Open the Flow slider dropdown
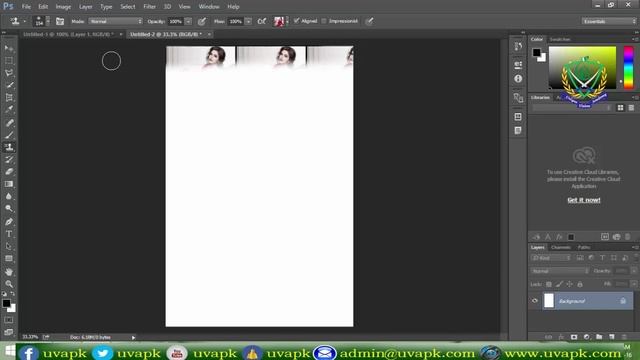This screenshot has height=360, width=640. pos(248,21)
